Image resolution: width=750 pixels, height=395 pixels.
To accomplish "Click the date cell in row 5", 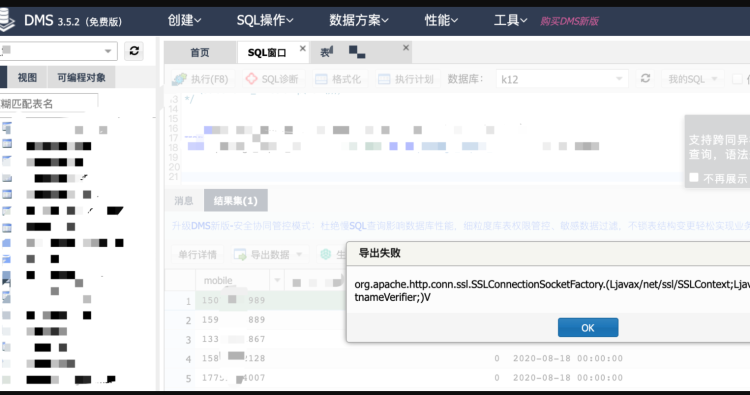I will click(x=568, y=378).
